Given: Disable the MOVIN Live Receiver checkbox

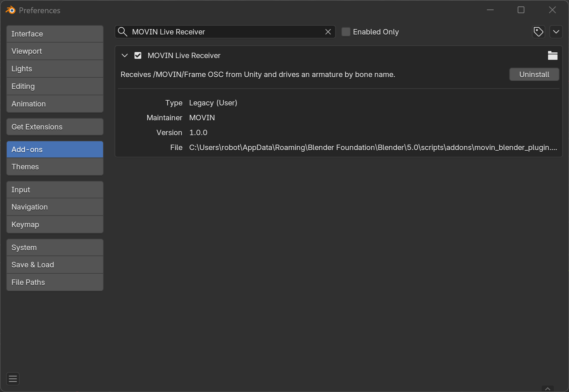Looking at the screenshot, I should tap(138, 55).
